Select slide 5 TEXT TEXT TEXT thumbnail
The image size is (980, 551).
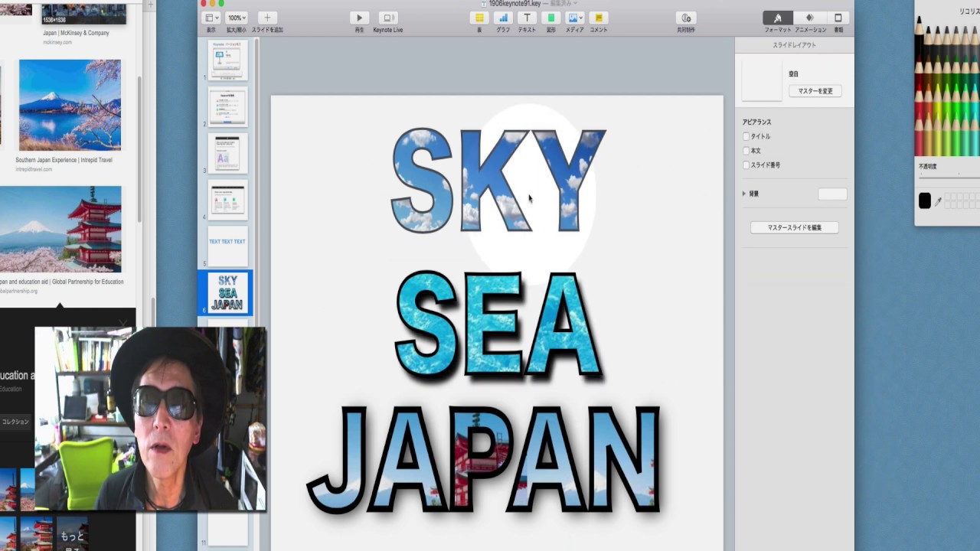[227, 245]
